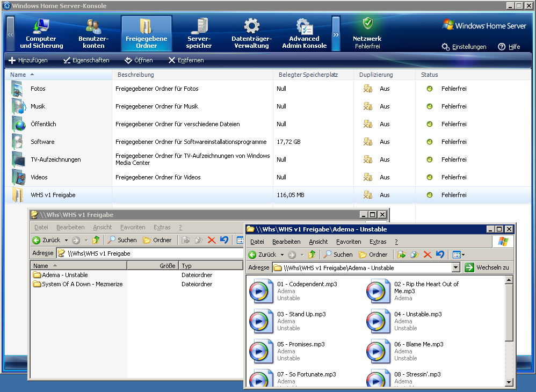Open Datei menu in the Adema window
This screenshot has height=392, width=536.
(257, 242)
